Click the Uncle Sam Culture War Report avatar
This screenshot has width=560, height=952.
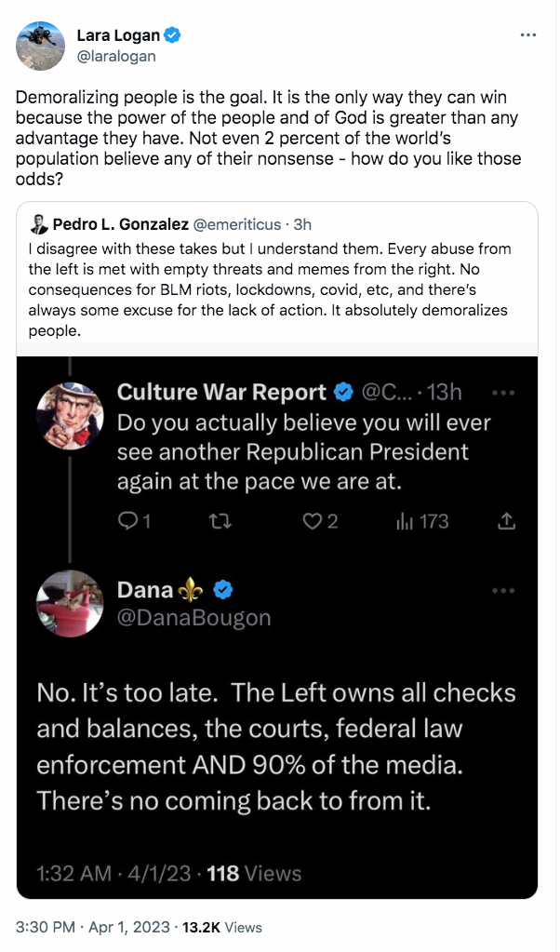coord(70,416)
